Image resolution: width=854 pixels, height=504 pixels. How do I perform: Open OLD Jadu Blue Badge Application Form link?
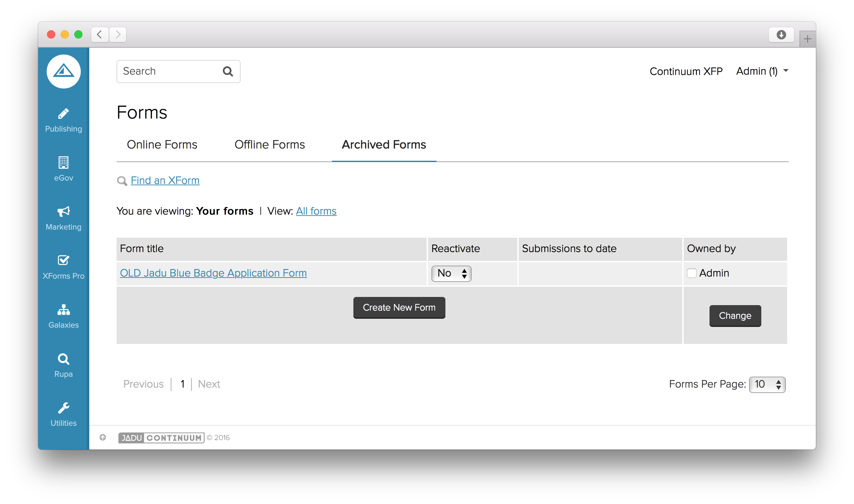(213, 273)
